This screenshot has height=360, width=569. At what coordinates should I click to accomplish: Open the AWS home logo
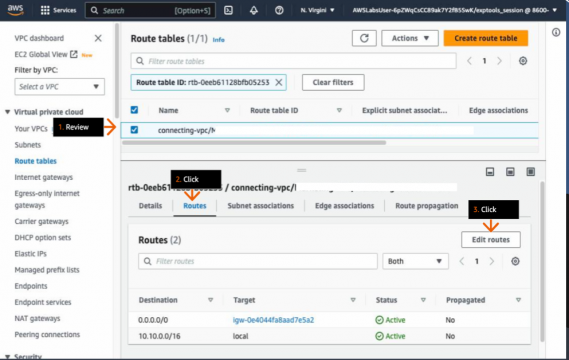(15, 10)
